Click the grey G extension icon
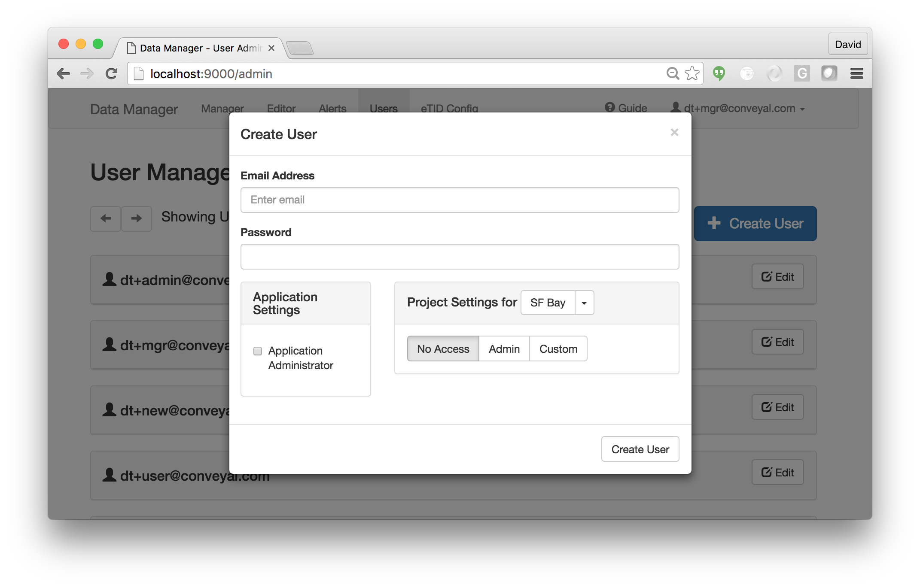 pyautogui.click(x=801, y=74)
